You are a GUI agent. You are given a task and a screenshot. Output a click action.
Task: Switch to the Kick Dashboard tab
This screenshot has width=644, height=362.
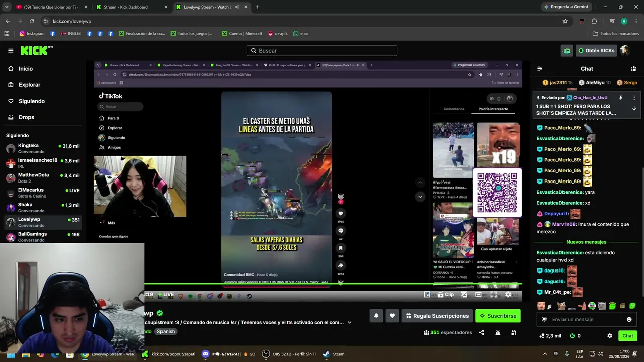click(132, 7)
